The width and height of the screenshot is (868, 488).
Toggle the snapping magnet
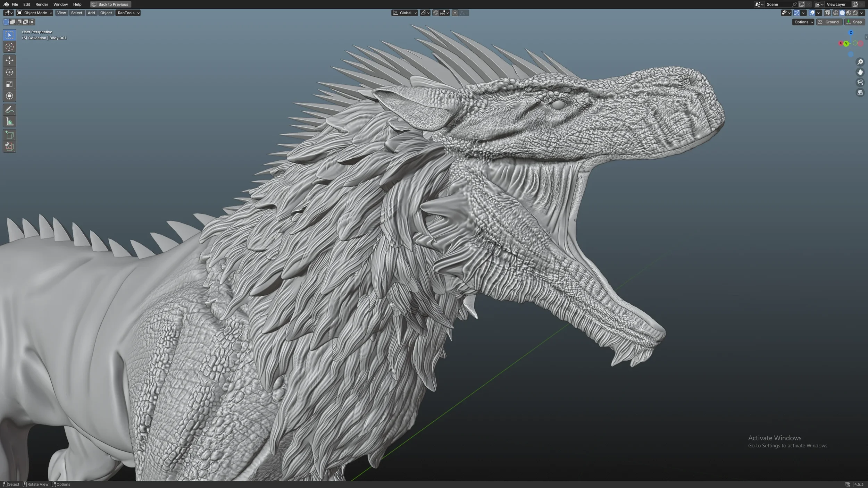(x=436, y=13)
